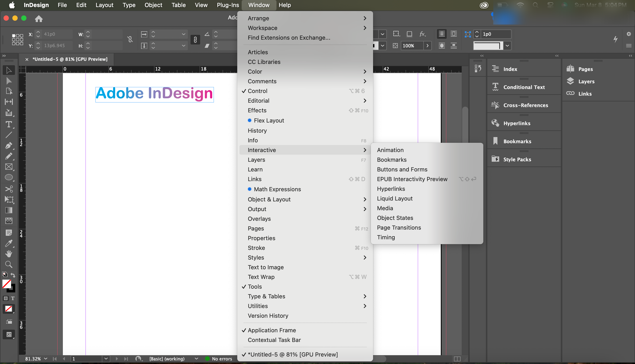The image size is (635, 364).
Task: Open the Plug-Ins menu
Action: click(x=228, y=5)
